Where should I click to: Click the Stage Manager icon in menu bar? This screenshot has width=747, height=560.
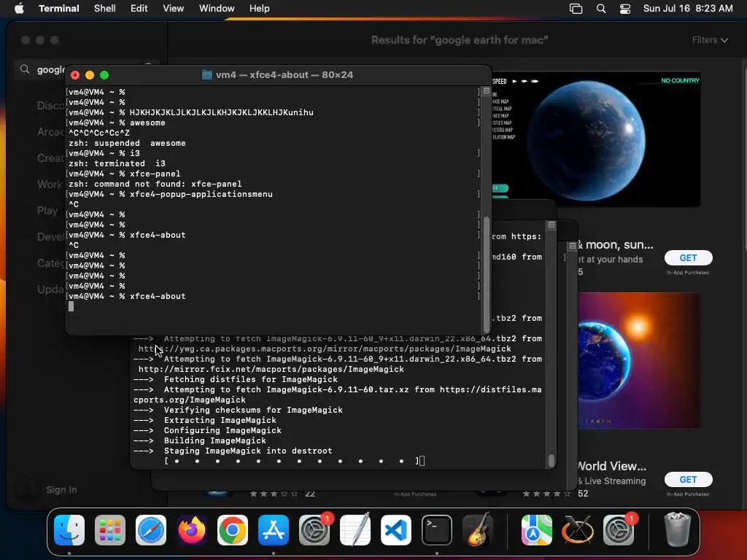576,9
